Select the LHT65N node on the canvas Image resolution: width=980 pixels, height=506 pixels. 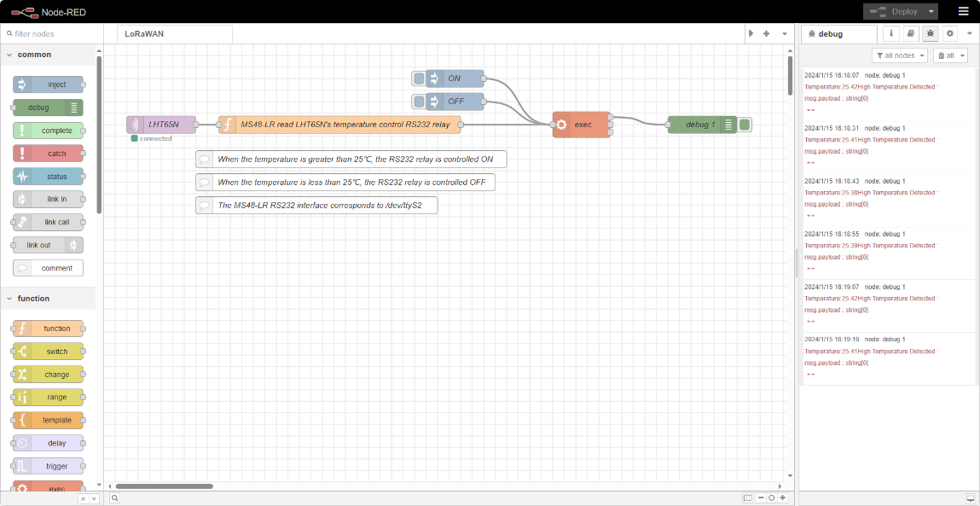tap(161, 125)
